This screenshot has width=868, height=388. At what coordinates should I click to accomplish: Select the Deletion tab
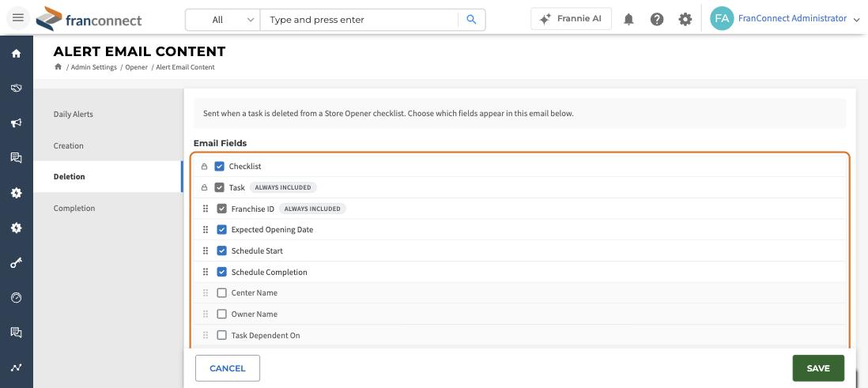coord(108,176)
